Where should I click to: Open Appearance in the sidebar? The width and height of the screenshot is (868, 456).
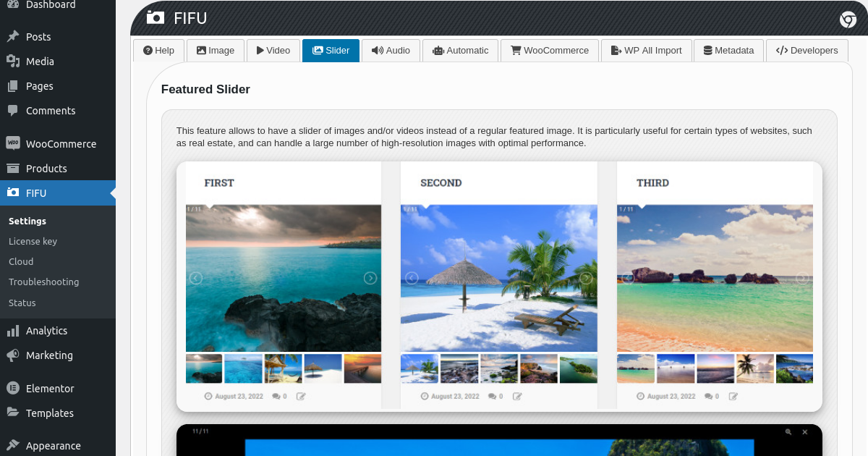[x=58, y=446]
